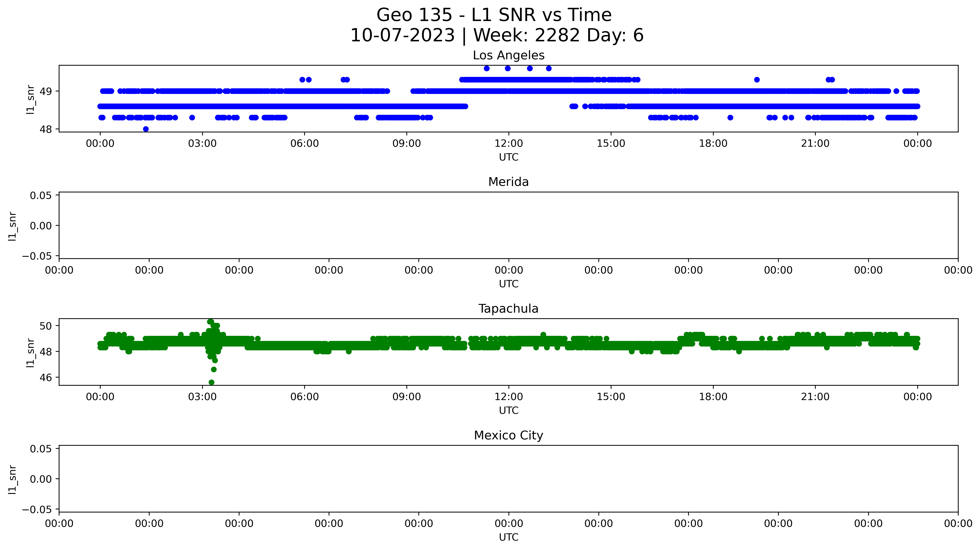Click the l1_snr axis label of Los Angeles
980x550 pixels.
coord(30,99)
